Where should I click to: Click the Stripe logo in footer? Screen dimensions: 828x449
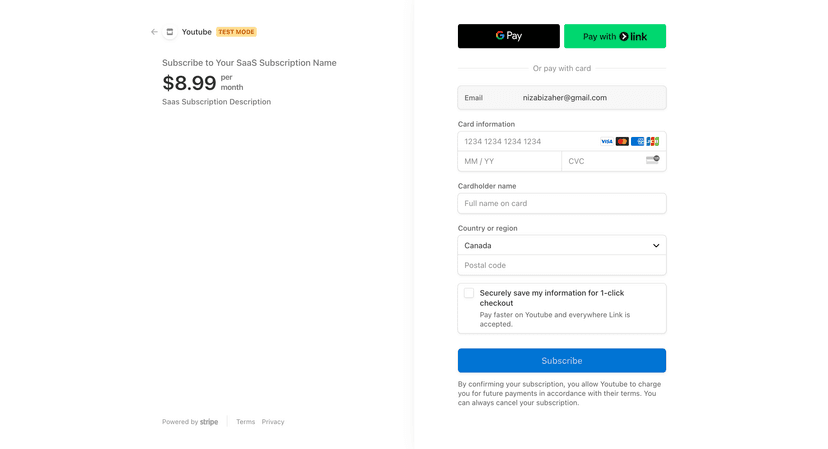209,422
